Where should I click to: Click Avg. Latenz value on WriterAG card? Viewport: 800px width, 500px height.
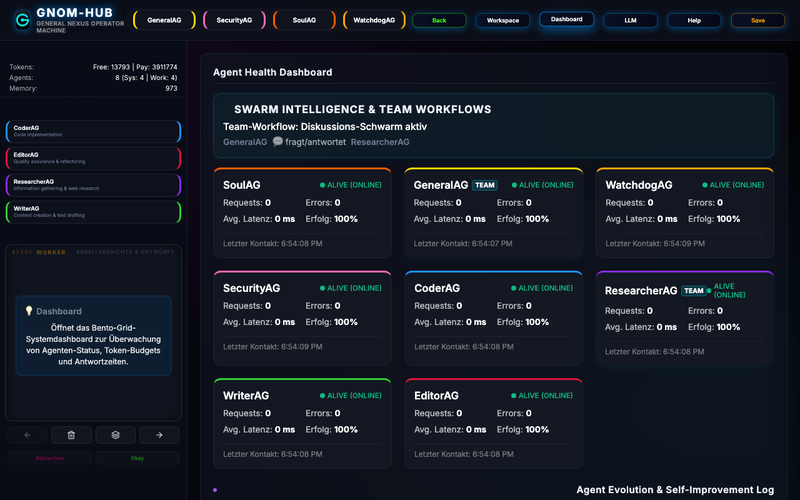285,430
